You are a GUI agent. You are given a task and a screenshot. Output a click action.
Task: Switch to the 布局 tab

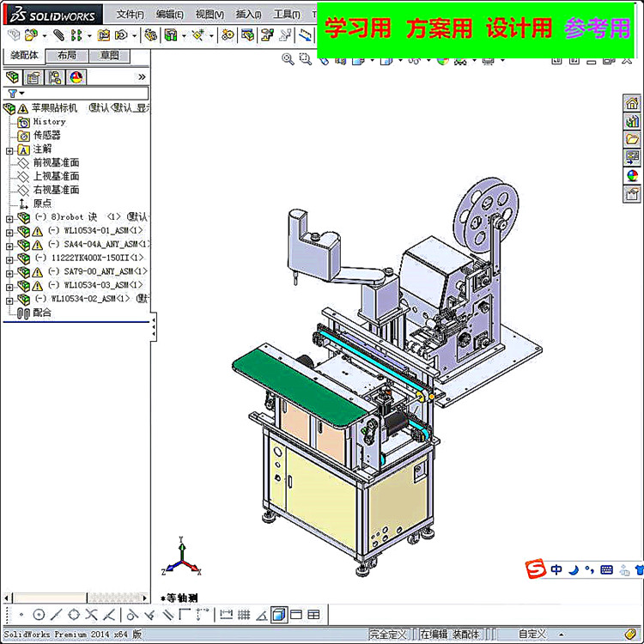click(67, 56)
